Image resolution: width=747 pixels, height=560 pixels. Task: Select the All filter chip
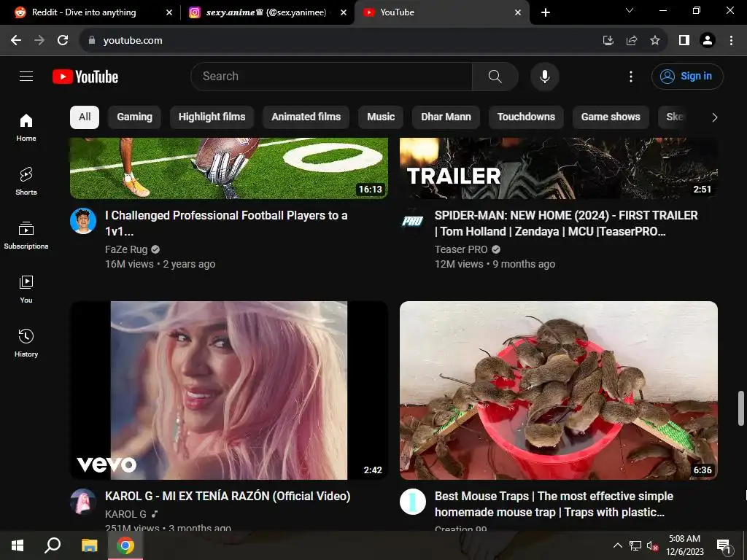85,117
